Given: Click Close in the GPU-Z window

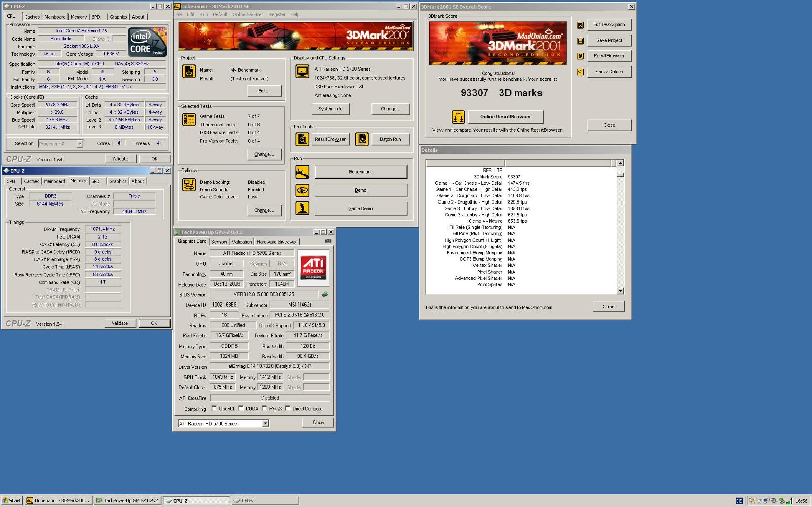Looking at the screenshot, I should tap(318, 422).
